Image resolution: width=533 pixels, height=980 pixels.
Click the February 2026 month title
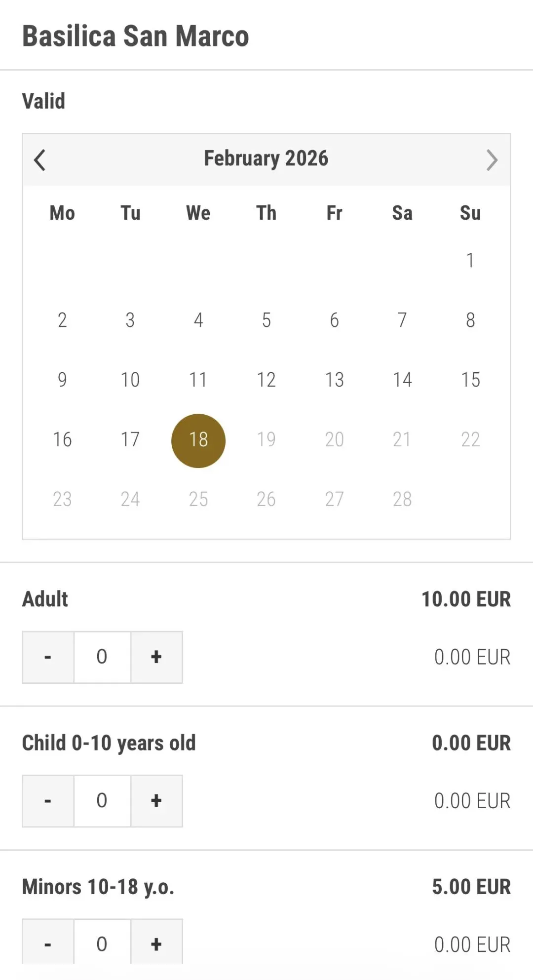pyautogui.click(x=266, y=158)
